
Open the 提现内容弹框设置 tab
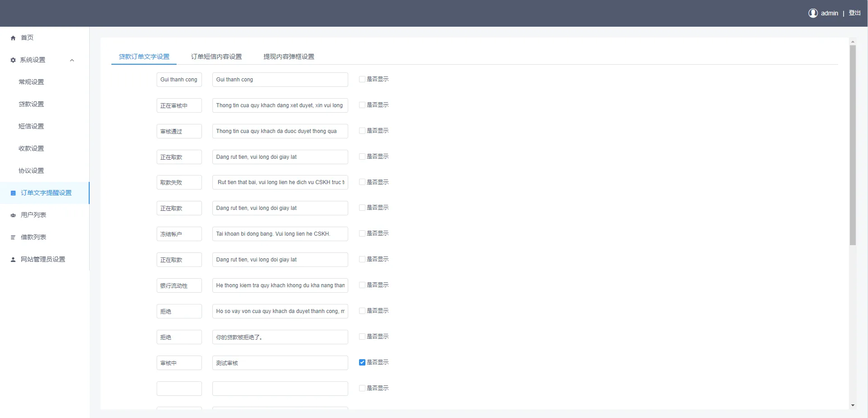(x=288, y=57)
